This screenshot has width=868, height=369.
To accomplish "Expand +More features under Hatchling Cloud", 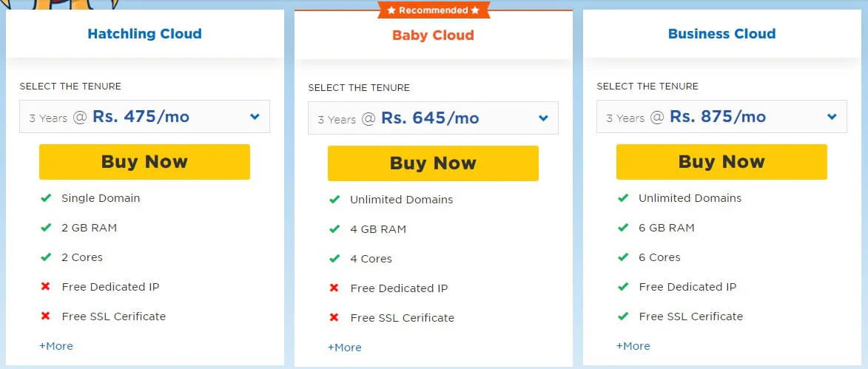I will pos(56,346).
